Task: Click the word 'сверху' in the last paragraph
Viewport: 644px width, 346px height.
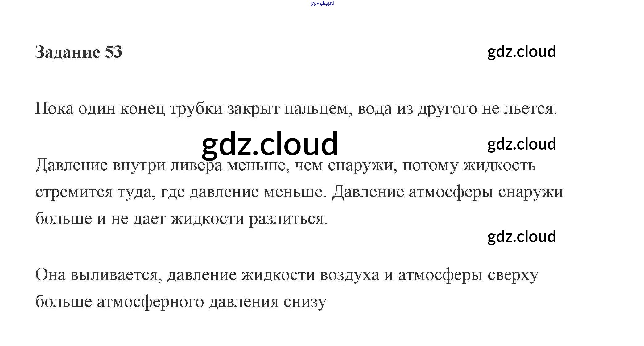Action: pos(513,274)
